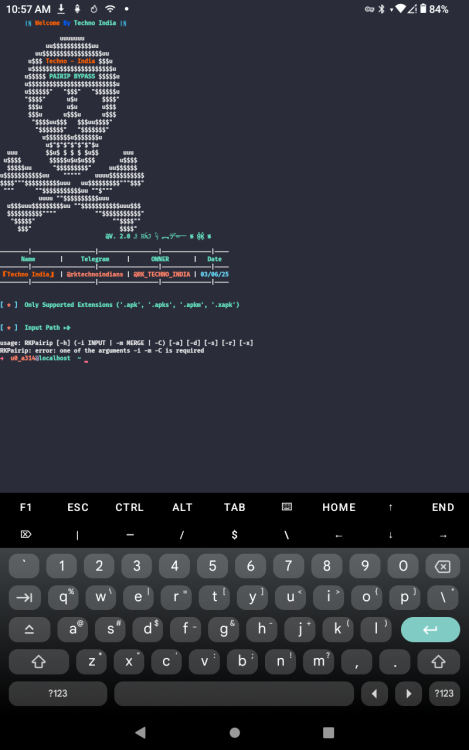The width and height of the screenshot is (469, 750).
Task: Tap the Input Path prompt text
Action: pyautogui.click(x=47, y=328)
